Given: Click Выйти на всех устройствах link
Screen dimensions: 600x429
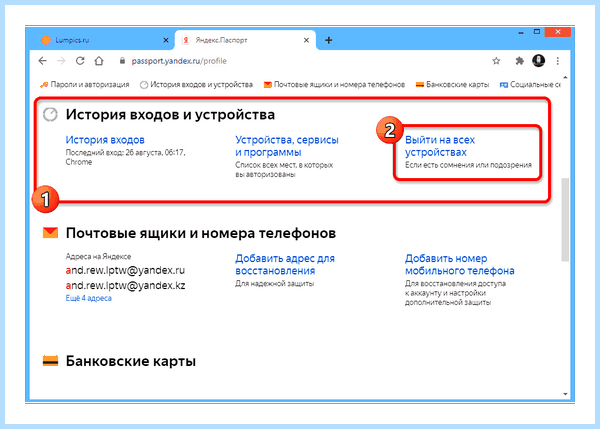Looking at the screenshot, I should (440, 146).
